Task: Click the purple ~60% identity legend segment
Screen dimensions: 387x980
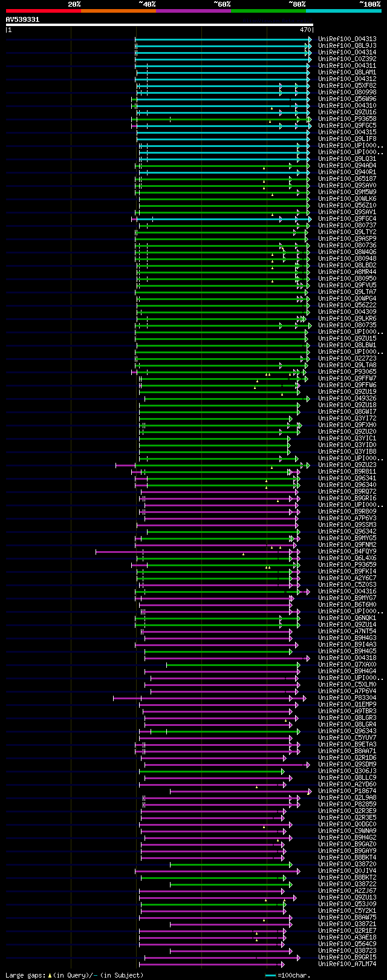Action: click(193, 11)
